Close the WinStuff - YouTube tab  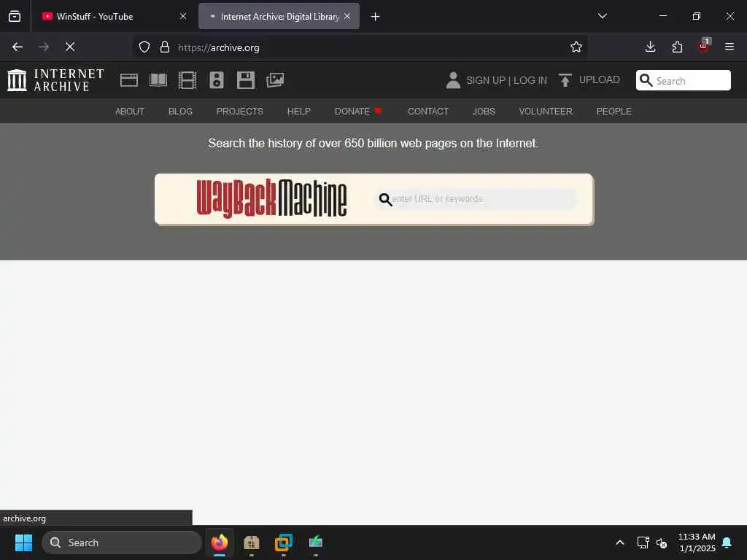point(183,16)
